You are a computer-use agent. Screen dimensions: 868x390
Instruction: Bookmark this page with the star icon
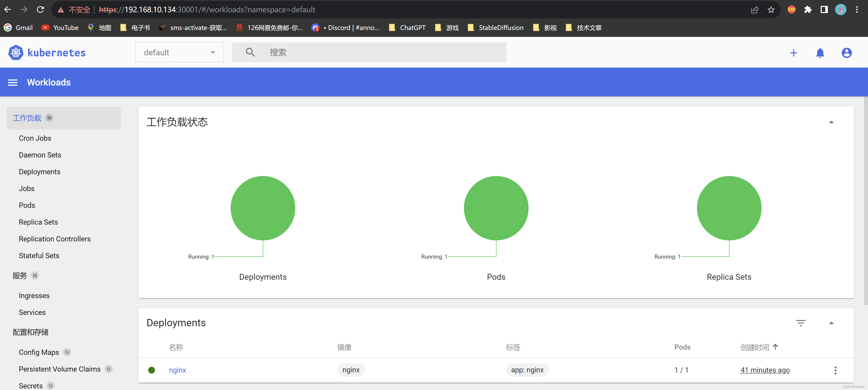771,10
